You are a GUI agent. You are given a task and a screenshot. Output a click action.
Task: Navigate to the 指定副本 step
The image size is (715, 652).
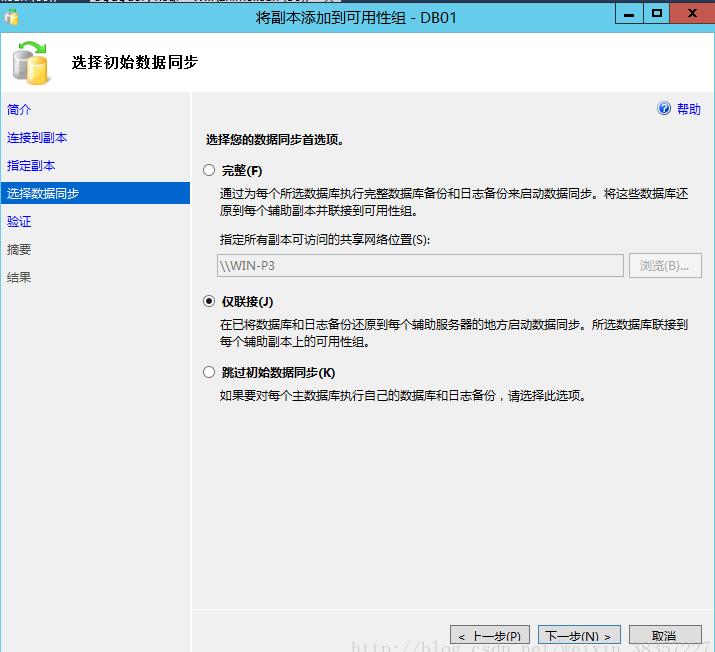coord(31,165)
